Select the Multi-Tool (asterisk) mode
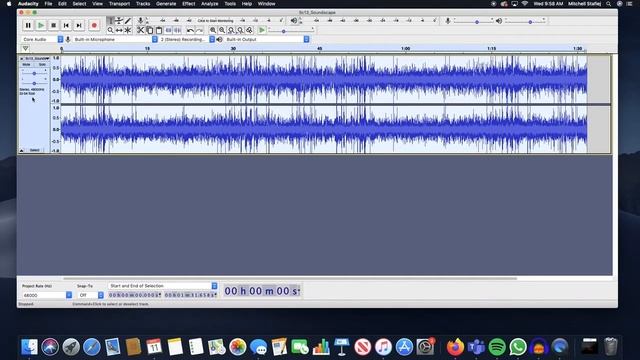This screenshot has width=640, height=360. point(128,30)
